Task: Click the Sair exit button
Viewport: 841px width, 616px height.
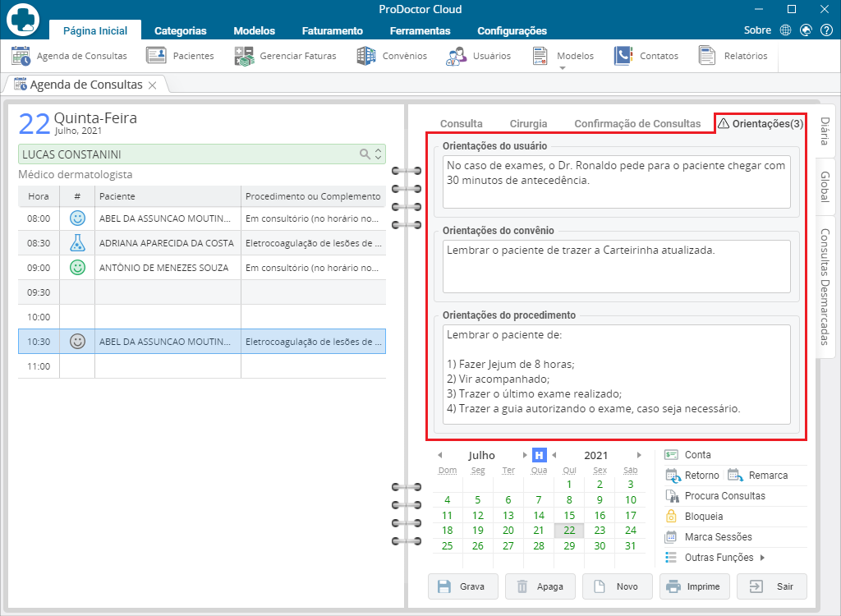Action: [x=772, y=586]
